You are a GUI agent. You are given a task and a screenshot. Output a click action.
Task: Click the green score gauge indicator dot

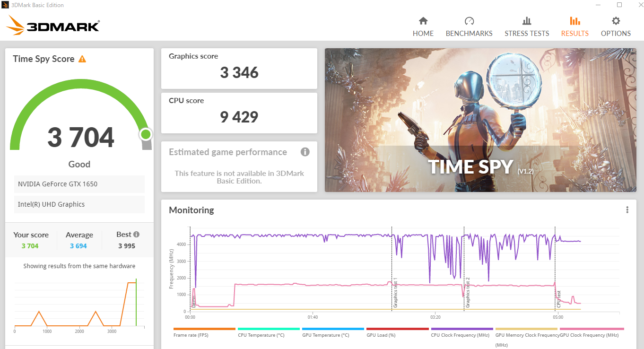tap(146, 135)
